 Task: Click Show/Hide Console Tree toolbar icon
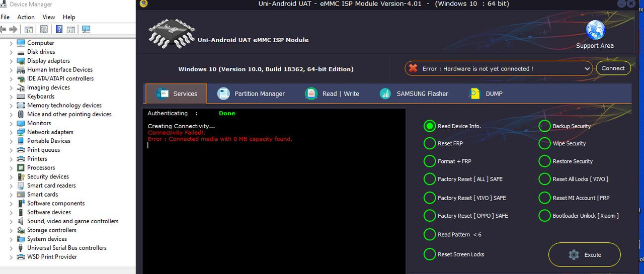29,30
